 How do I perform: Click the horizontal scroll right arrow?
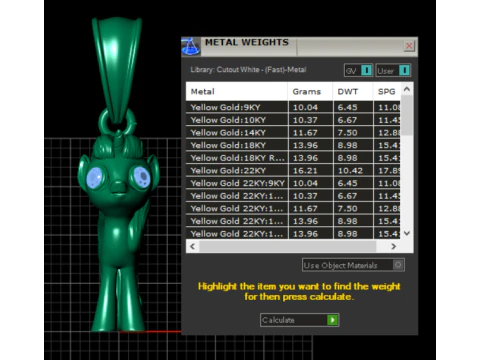[x=394, y=246]
